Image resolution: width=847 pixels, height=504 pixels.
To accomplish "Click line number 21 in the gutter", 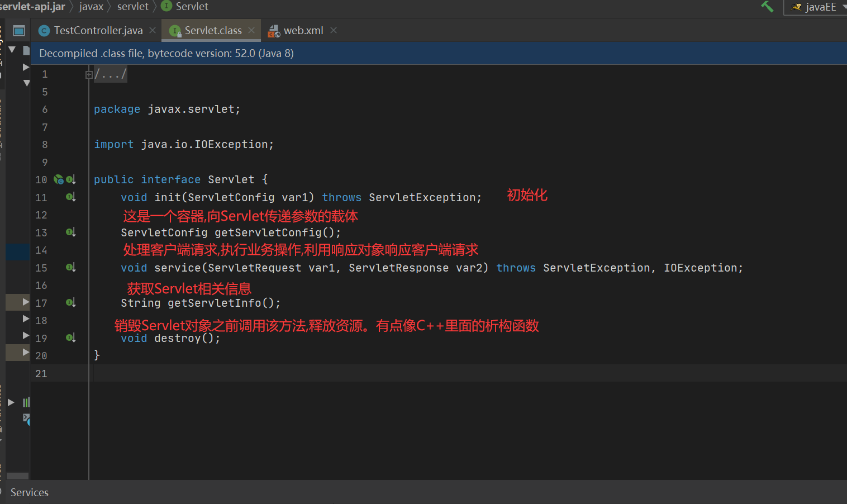I will coord(41,374).
